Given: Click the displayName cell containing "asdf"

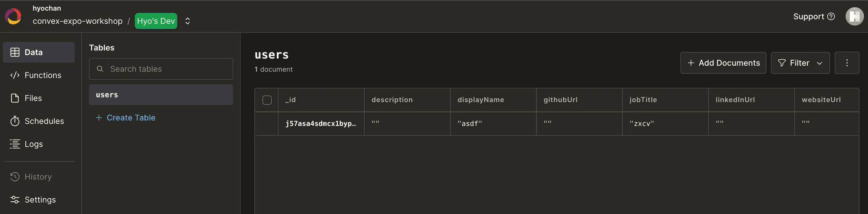Looking at the screenshot, I should tap(493, 124).
